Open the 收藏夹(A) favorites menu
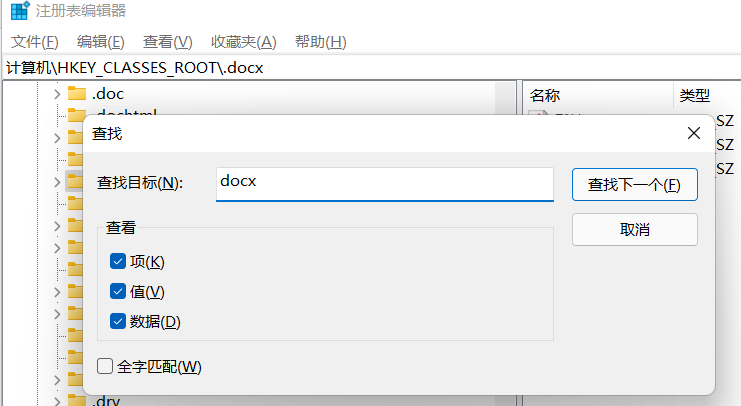 click(243, 42)
